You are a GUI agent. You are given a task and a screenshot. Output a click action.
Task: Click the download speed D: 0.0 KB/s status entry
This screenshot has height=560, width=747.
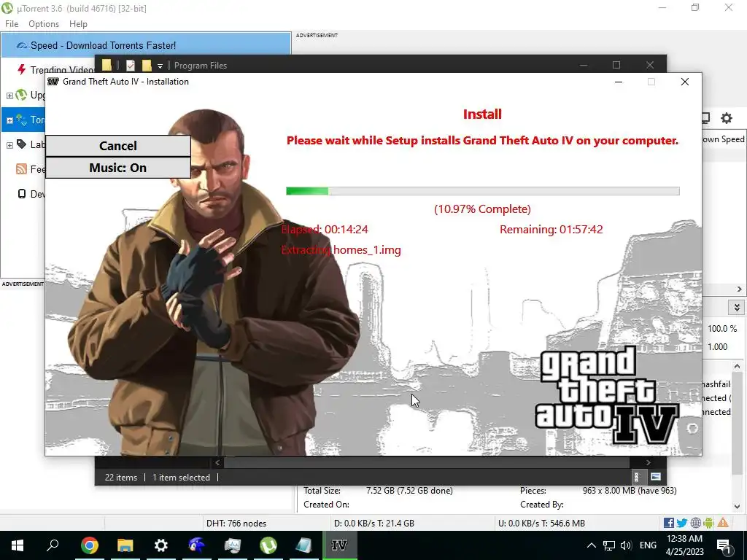click(374, 523)
